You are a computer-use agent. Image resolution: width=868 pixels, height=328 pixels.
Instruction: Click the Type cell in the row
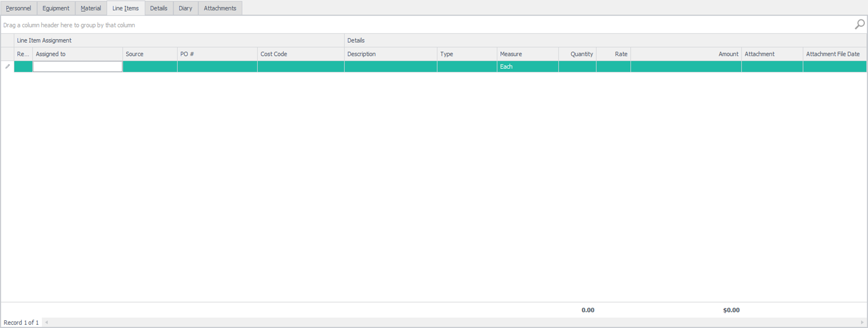(x=467, y=66)
